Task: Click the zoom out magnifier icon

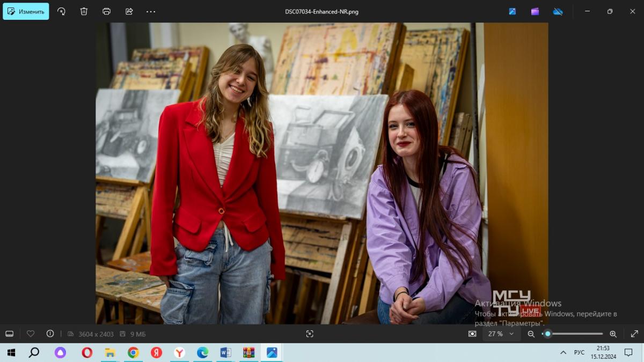Action: pyautogui.click(x=531, y=334)
